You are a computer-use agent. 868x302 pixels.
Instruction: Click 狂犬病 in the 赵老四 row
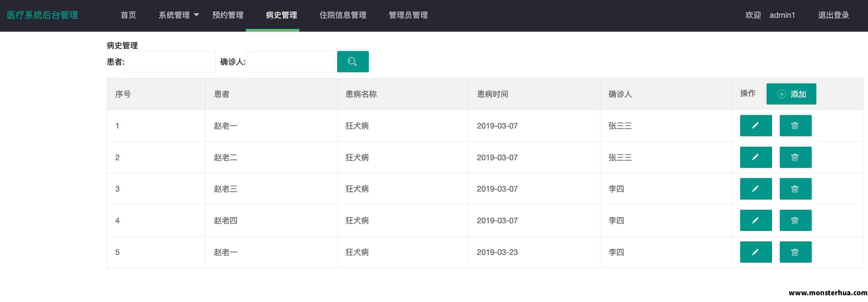point(357,221)
